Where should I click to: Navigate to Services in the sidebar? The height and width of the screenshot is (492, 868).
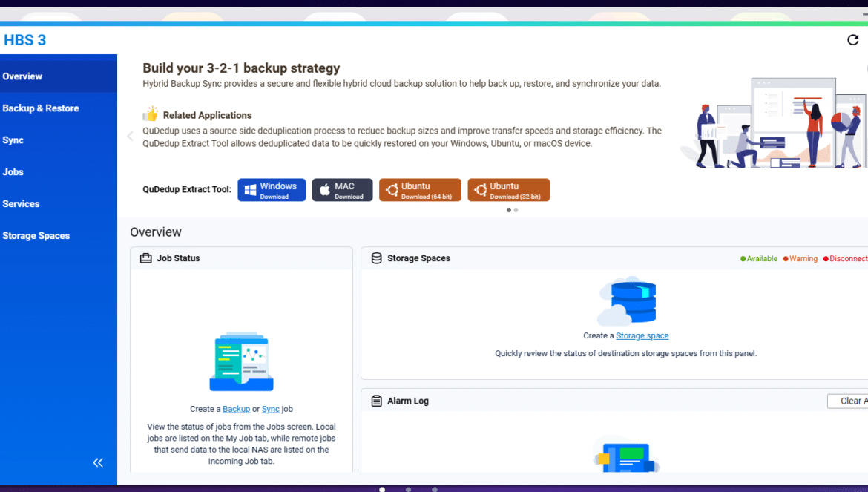tap(59, 203)
